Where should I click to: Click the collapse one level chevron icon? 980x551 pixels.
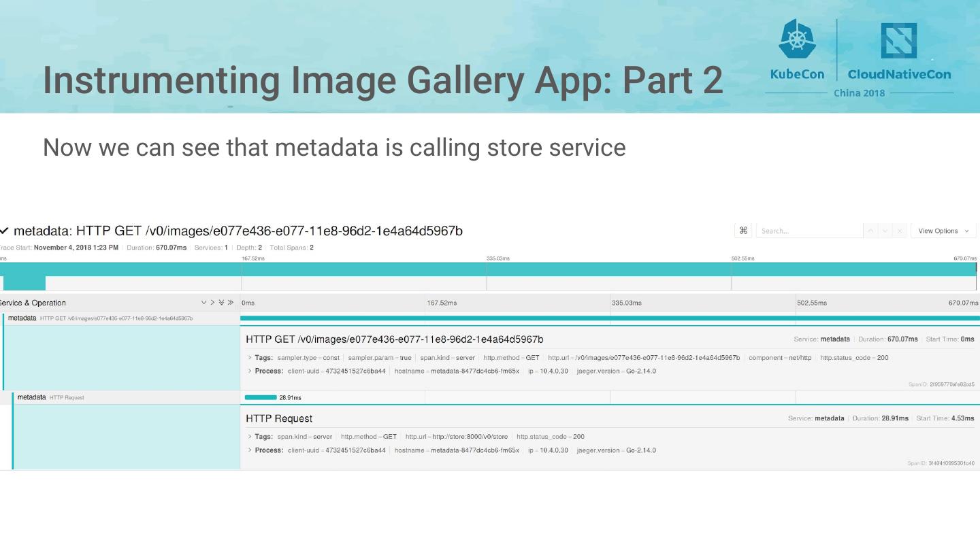point(212,303)
